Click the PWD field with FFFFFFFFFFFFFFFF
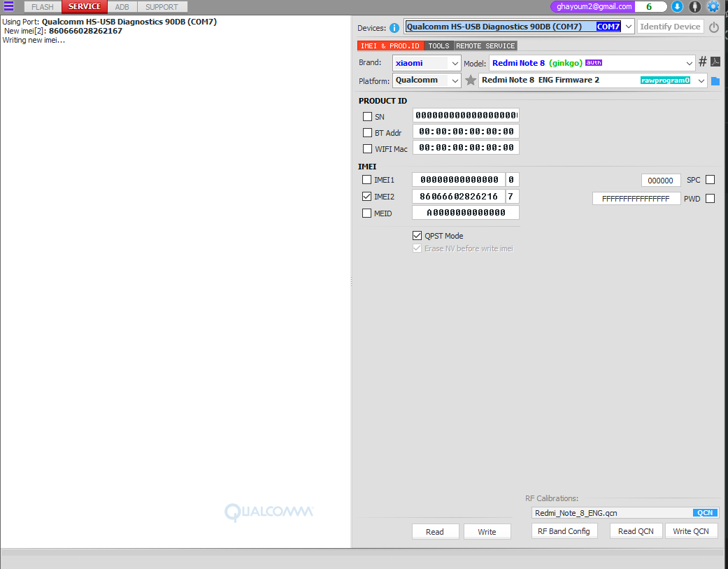The image size is (728, 569). tap(636, 199)
